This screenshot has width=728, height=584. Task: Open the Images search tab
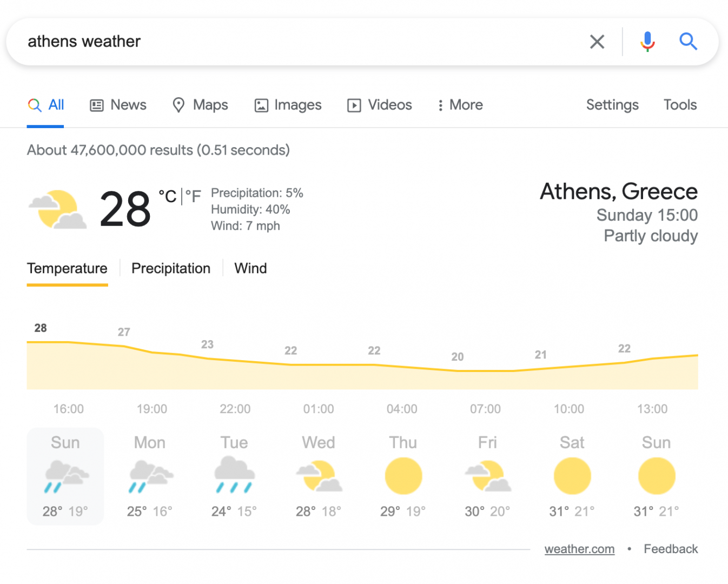[288, 105]
